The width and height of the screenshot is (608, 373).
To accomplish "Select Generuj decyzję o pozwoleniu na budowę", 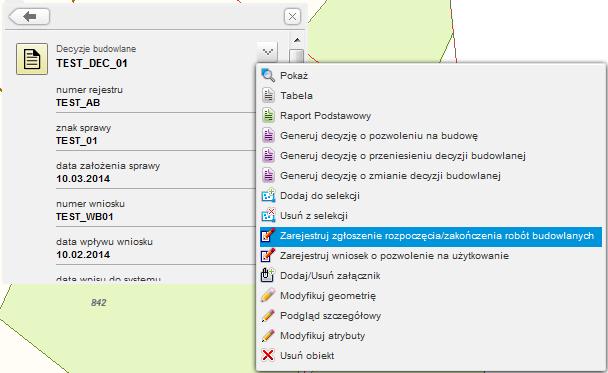I will coord(379,136).
